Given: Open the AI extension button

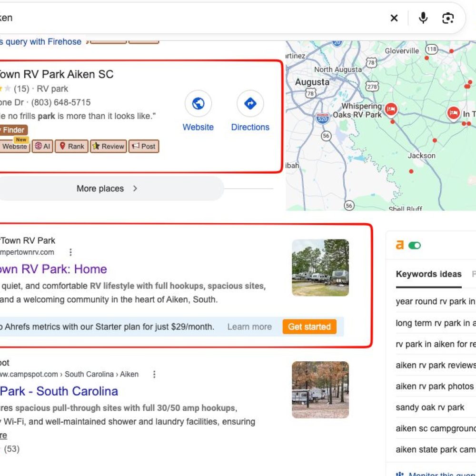Looking at the screenshot, I should [42, 146].
